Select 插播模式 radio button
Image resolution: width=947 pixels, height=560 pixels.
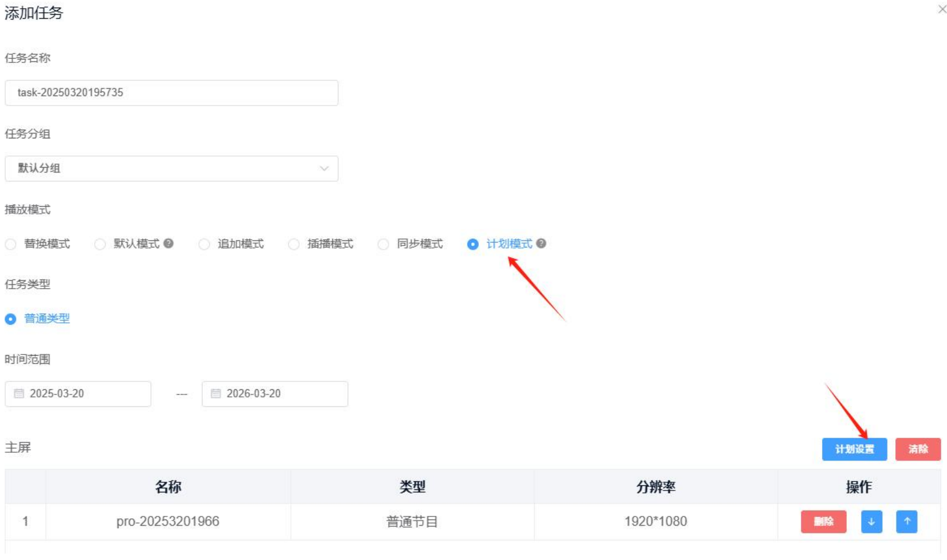[294, 244]
